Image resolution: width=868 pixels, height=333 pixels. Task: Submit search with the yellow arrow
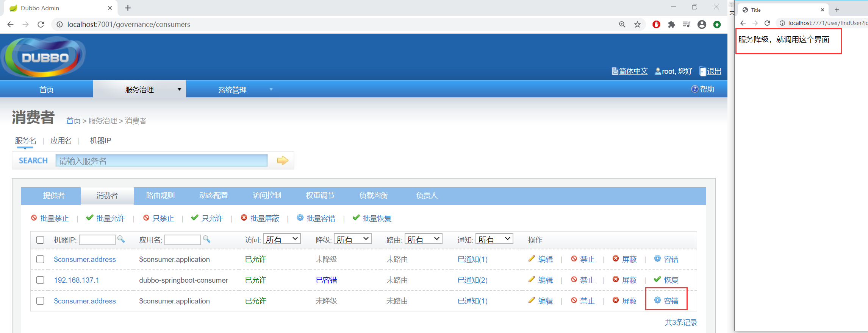coord(283,160)
